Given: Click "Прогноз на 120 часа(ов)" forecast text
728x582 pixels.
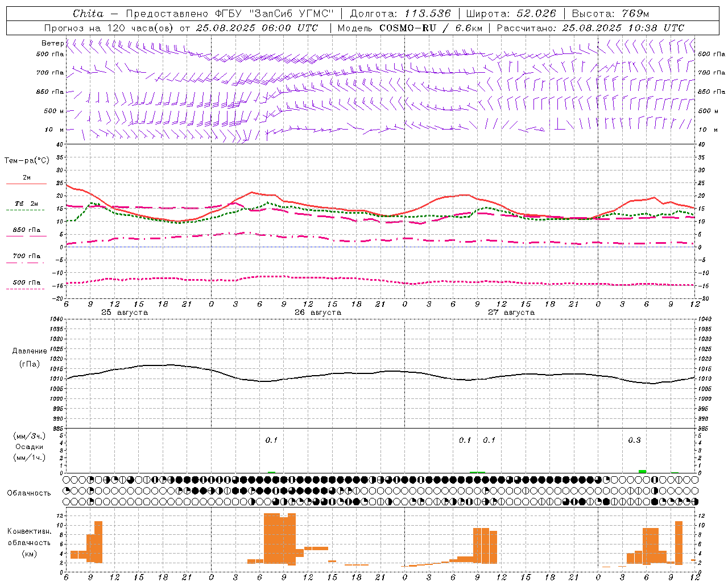Looking at the screenshot, I should (109, 27).
